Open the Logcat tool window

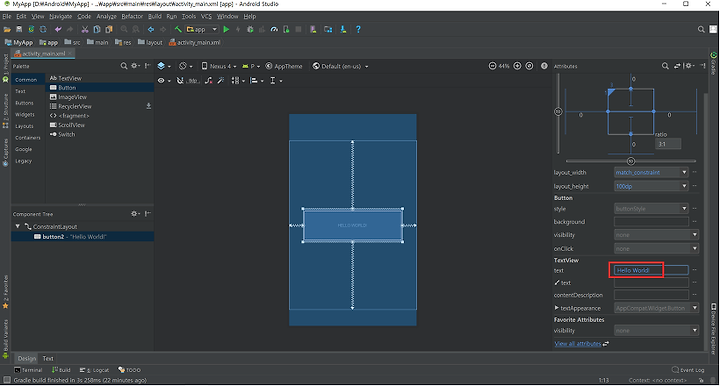point(94,370)
